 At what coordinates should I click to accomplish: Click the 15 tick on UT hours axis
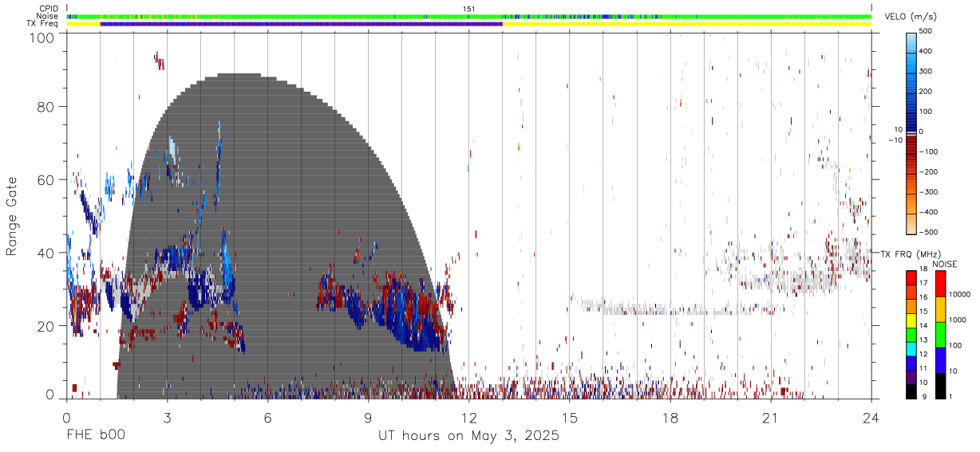coord(570,418)
